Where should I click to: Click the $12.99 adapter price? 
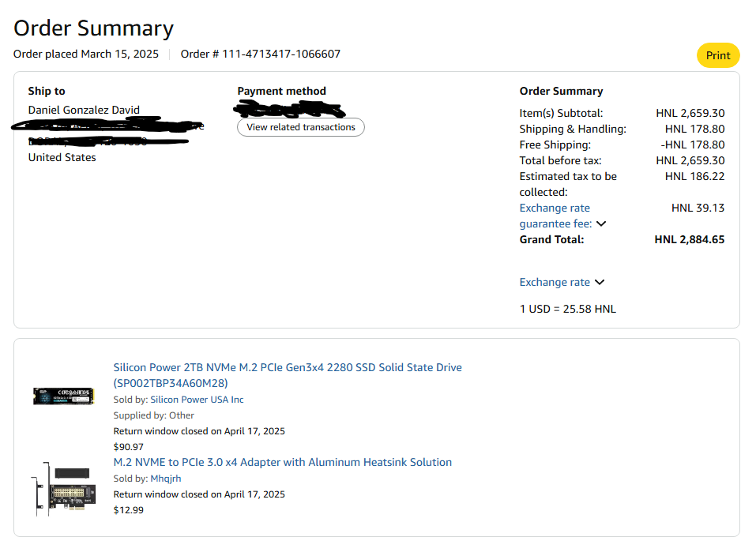(129, 509)
